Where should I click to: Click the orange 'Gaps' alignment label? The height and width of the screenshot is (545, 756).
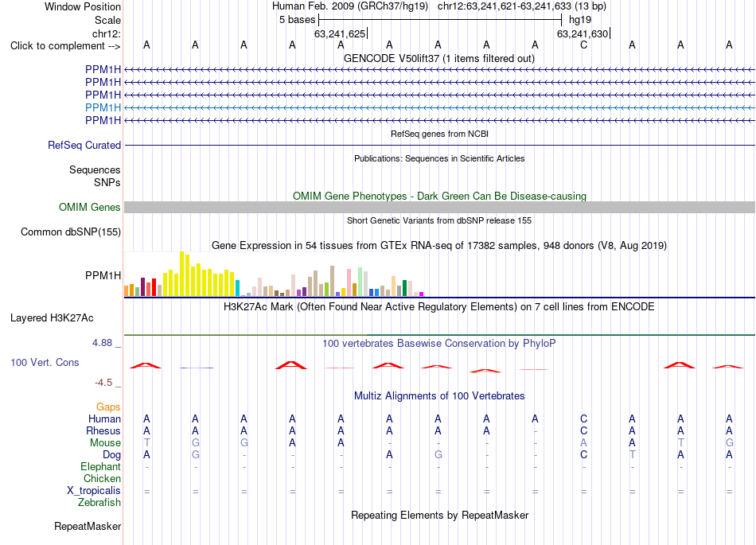108,407
